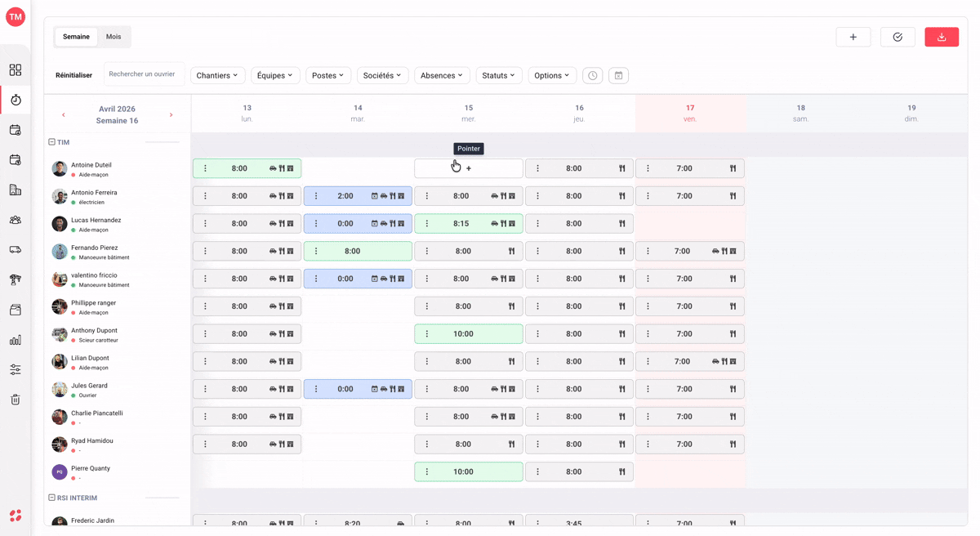Image resolution: width=980 pixels, height=536 pixels.
Task: Select worker name Phillippe ranger
Action: tap(93, 303)
